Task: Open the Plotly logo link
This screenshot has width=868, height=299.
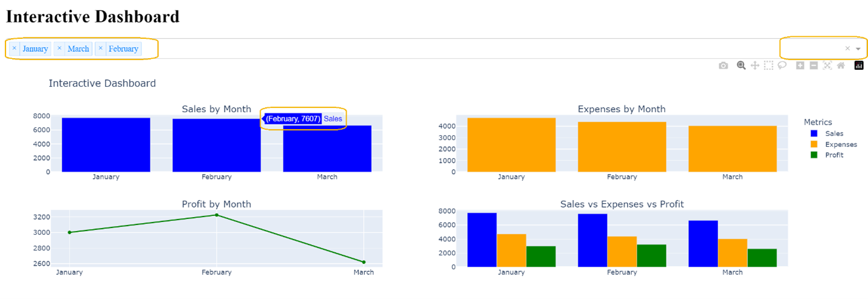Action: [x=859, y=66]
